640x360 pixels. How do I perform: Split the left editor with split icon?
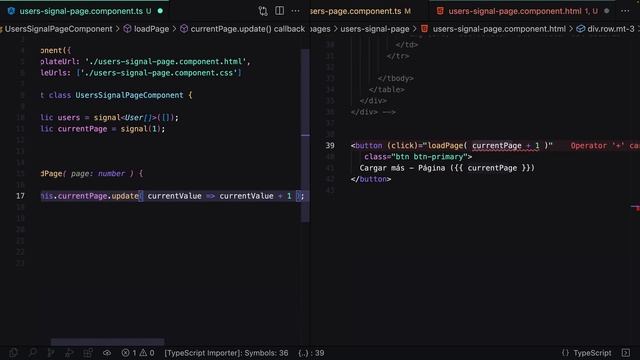pos(280,11)
